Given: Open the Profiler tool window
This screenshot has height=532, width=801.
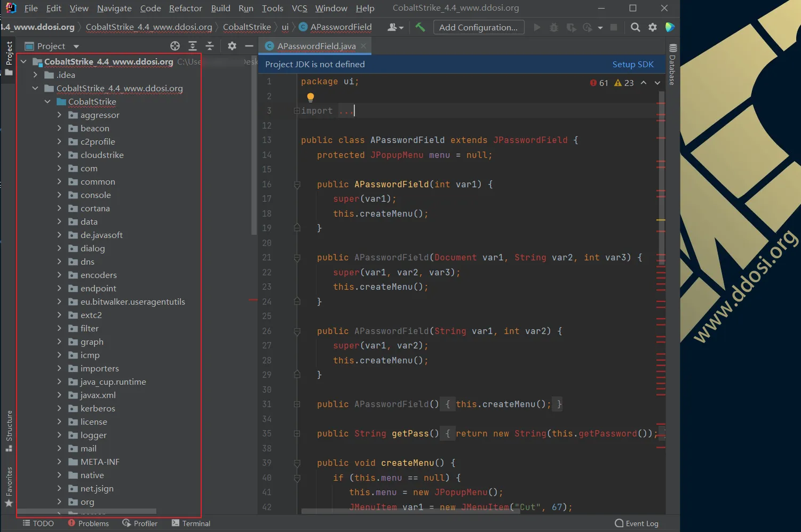Looking at the screenshot, I should tap(140, 523).
